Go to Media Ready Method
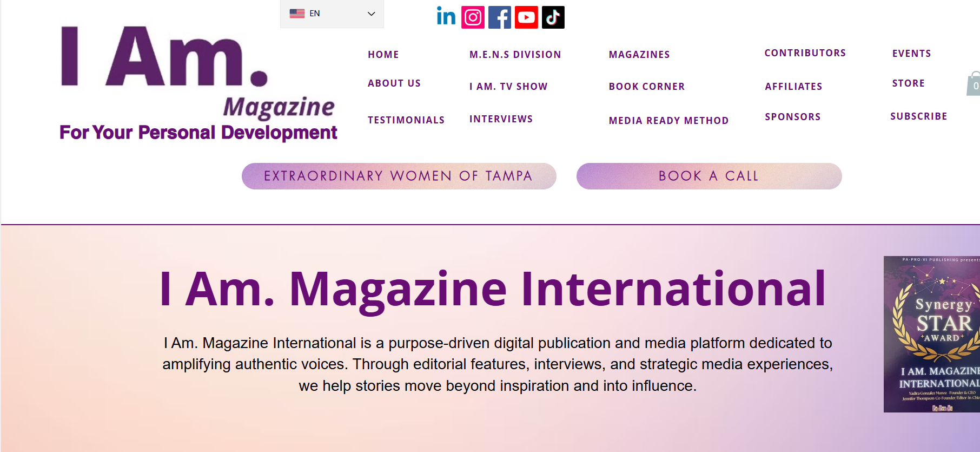The image size is (980, 452). tap(669, 121)
